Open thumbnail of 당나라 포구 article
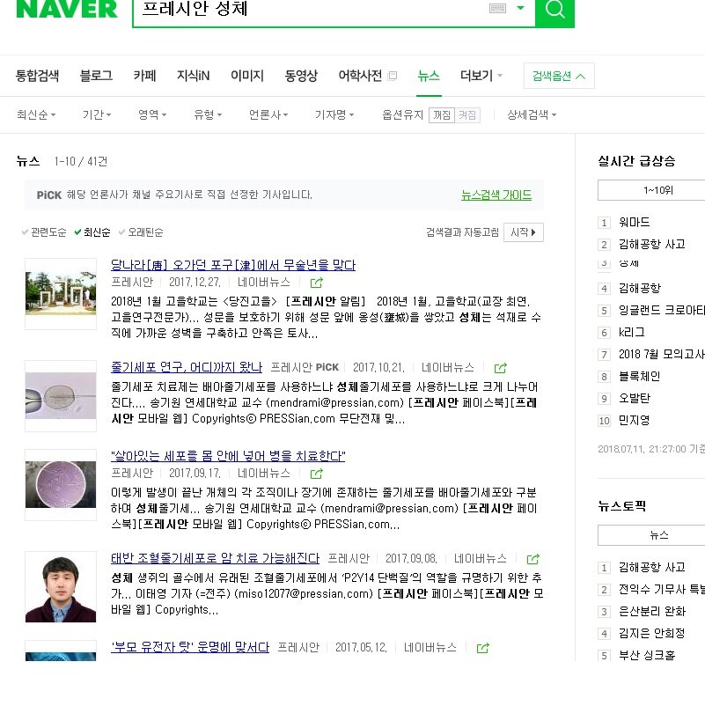Screen dimensions: 705x728 [x=61, y=293]
